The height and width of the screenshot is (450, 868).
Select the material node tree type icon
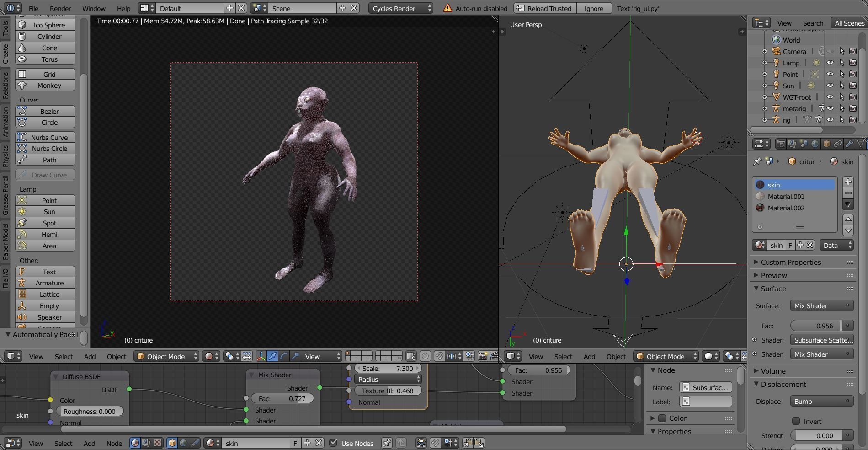(x=135, y=443)
